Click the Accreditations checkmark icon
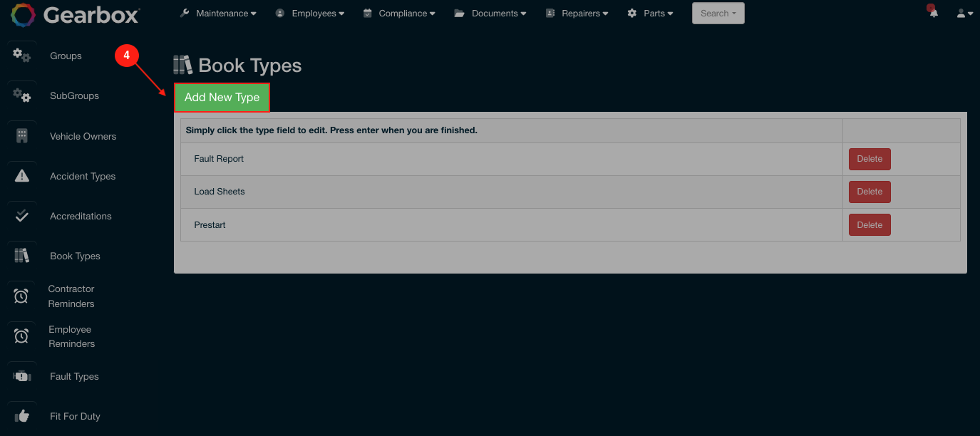980x436 pixels. (22, 216)
